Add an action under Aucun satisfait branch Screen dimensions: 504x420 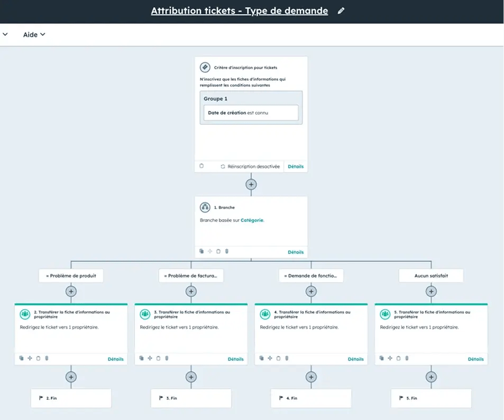[x=431, y=292]
